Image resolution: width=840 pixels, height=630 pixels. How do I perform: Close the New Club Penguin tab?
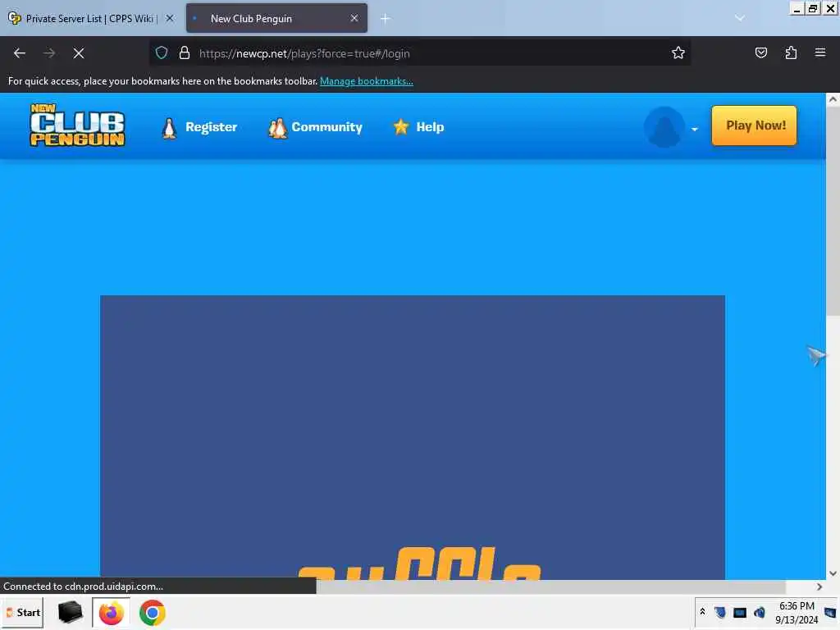click(x=354, y=18)
